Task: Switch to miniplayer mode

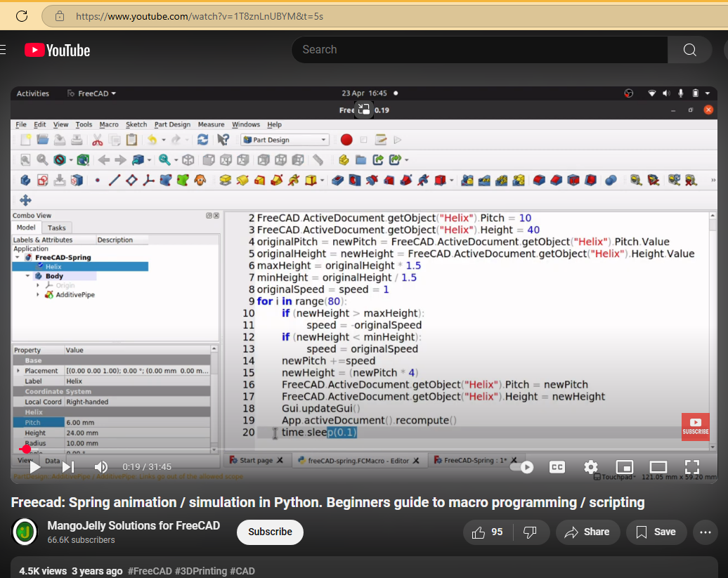Action: click(624, 467)
